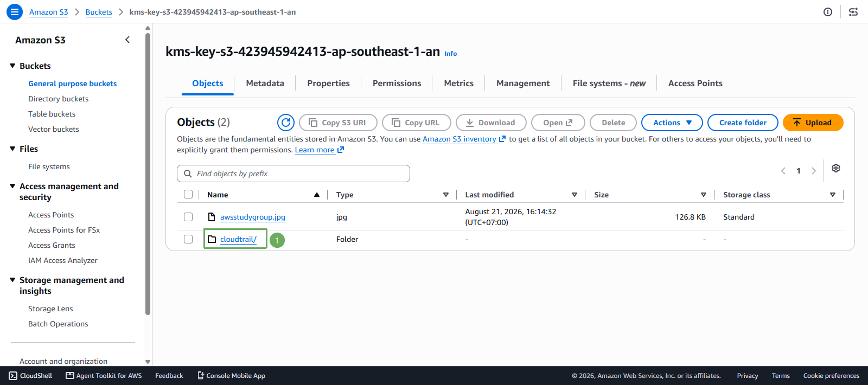Go to next page arrow

tap(814, 171)
